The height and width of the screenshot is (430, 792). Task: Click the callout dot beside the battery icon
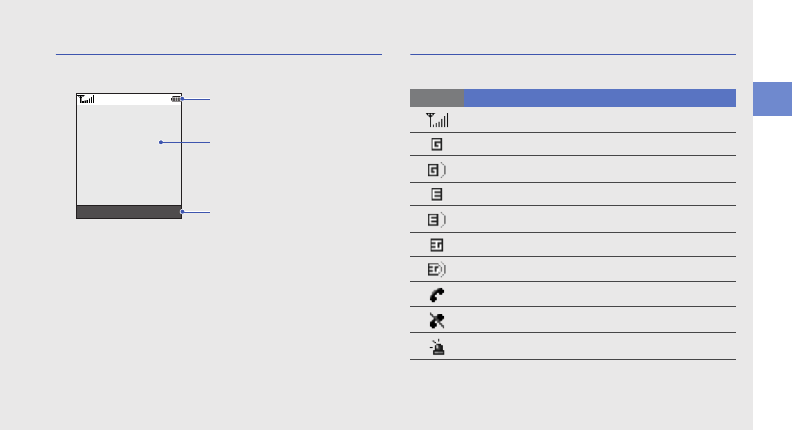[184, 99]
